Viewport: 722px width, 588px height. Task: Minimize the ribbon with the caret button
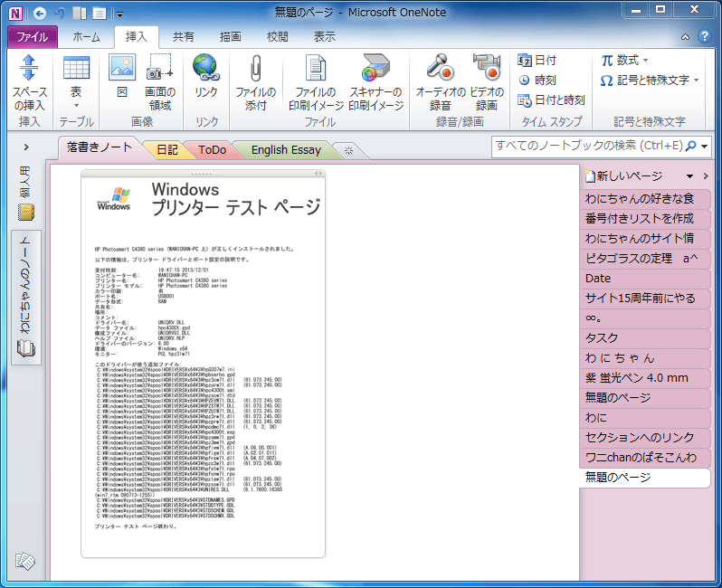tap(685, 37)
